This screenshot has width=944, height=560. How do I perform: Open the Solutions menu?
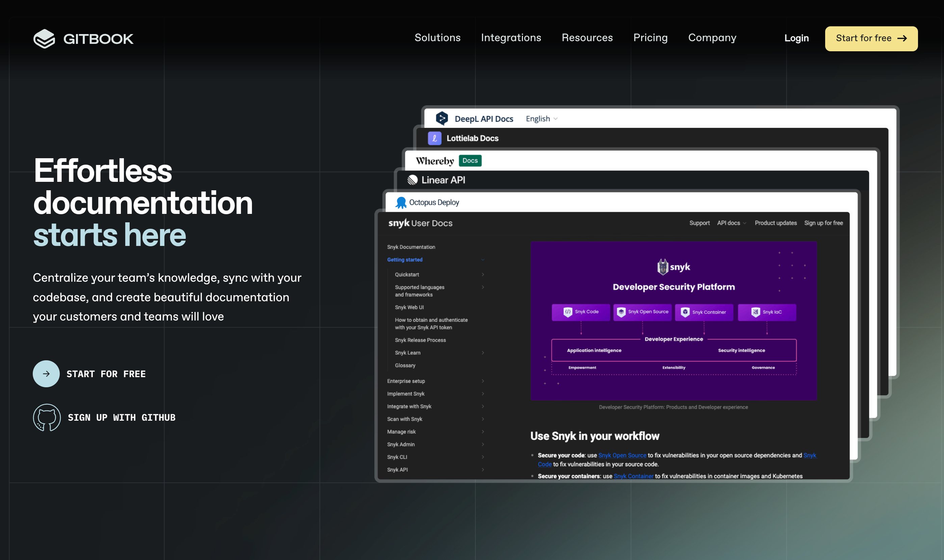437,38
